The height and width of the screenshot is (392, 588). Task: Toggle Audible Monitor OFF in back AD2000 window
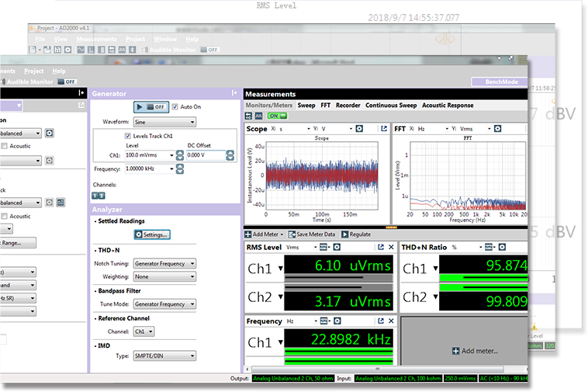(x=209, y=50)
